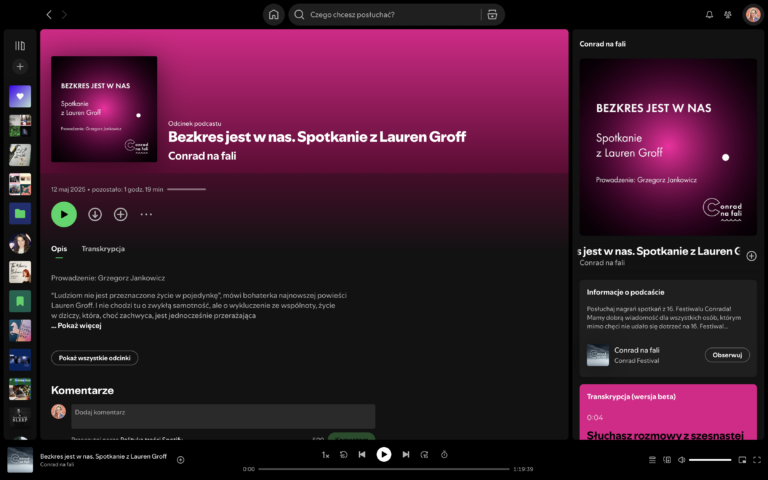Toggle Your Library sidebar
The image size is (768, 480).
20,45
